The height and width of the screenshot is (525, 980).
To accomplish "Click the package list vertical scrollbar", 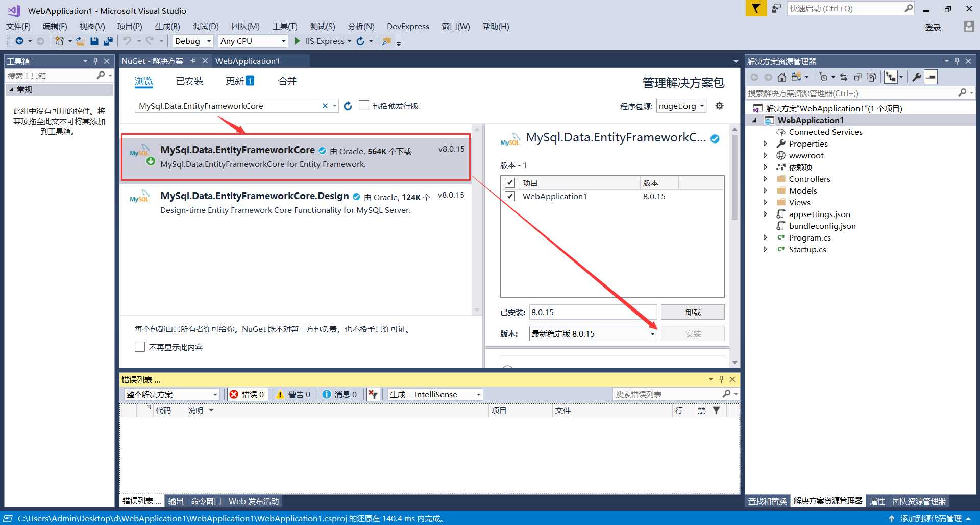I will point(477,220).
